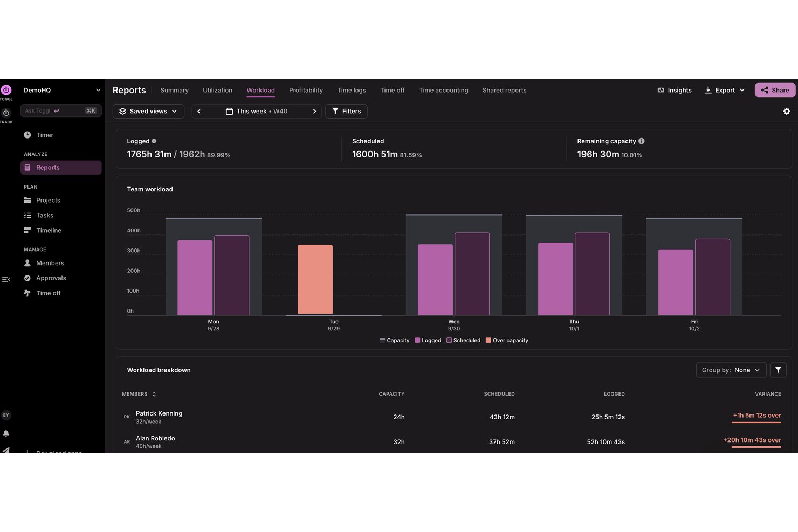This screenshot has height=532, width=798.
Task: Switch to the Utilization tab
Action: coord(217,90)
